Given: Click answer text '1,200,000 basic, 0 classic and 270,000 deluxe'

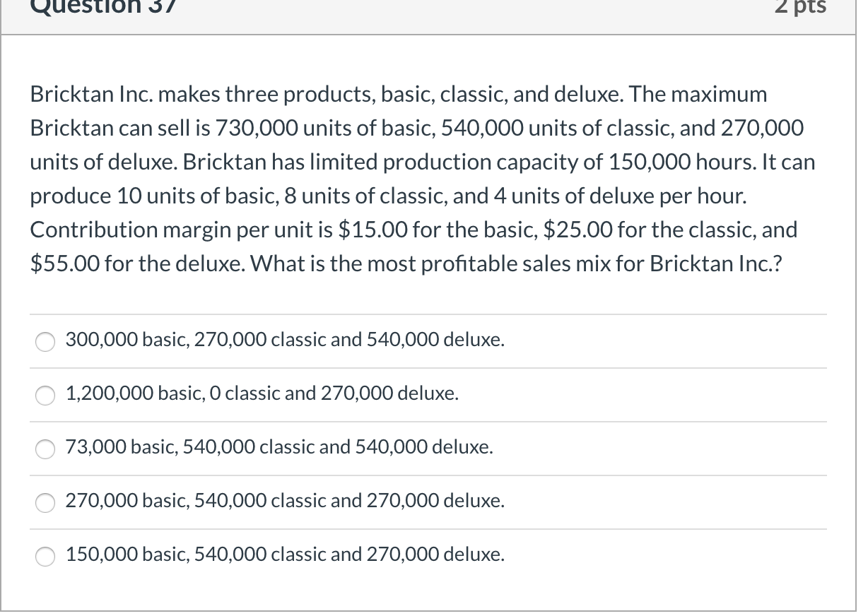Looking at the screenshot, I should tap(262, 393).
